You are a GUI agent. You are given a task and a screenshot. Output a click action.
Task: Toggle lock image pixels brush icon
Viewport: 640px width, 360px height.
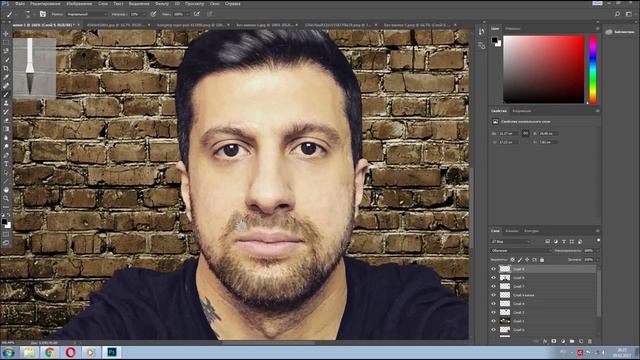click(520, 260)
